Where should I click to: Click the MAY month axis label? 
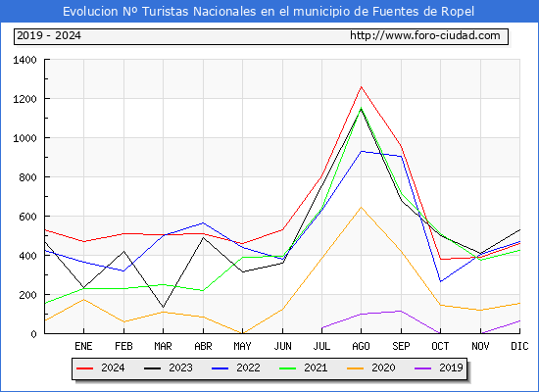click(242, 346)
